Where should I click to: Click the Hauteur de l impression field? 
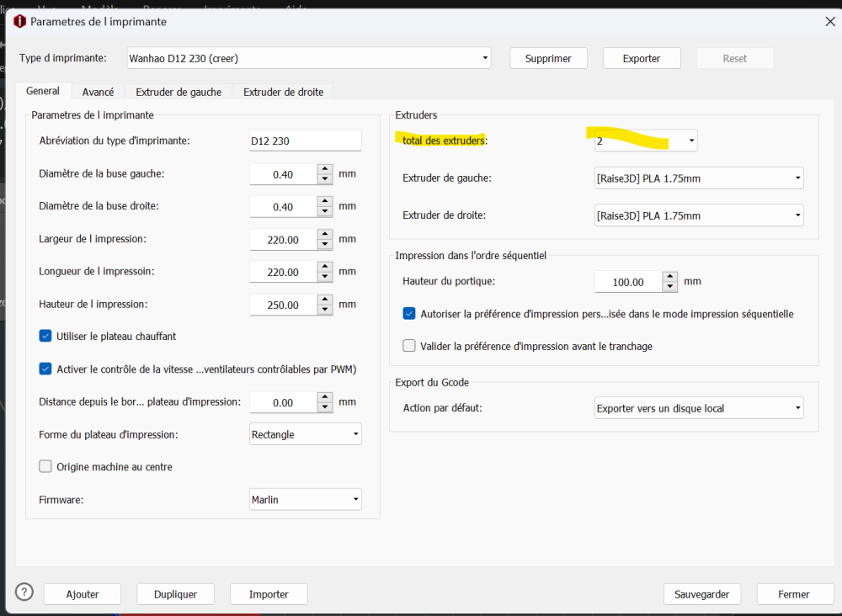(283, 305)
